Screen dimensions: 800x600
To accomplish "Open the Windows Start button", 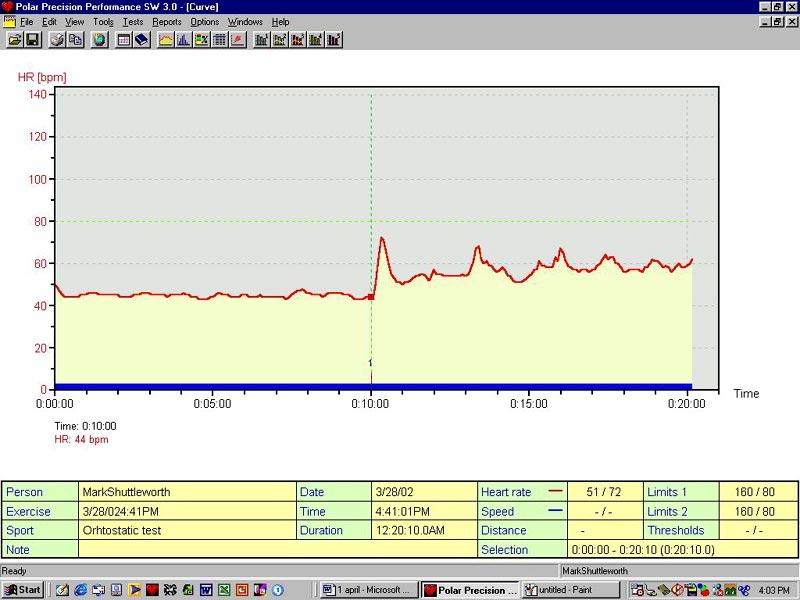I will point(23,590).
